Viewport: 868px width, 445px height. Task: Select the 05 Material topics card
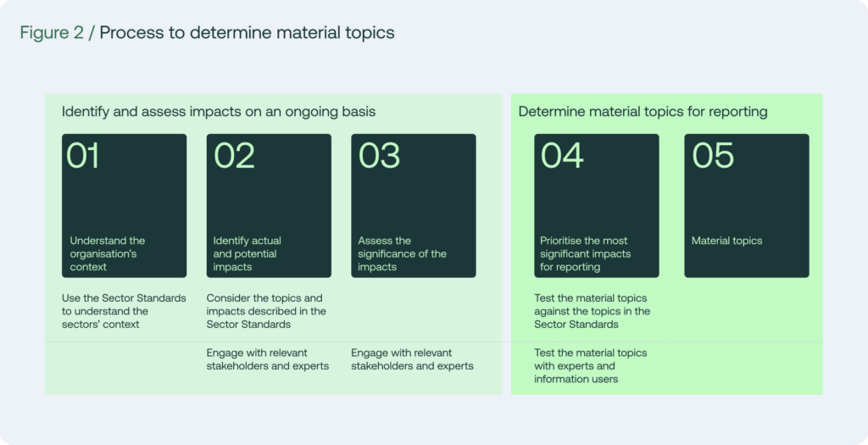pyautogui.click(x=747, y=205)
